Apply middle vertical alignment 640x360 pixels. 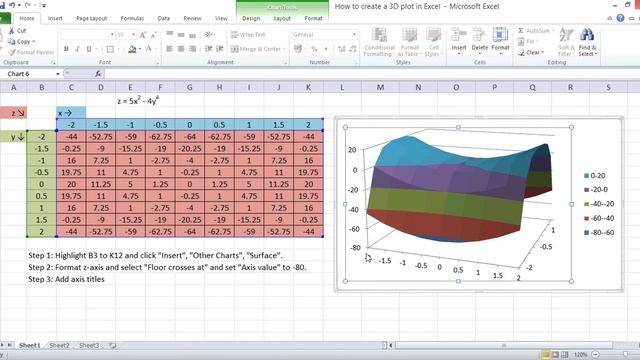pos(181,35)
